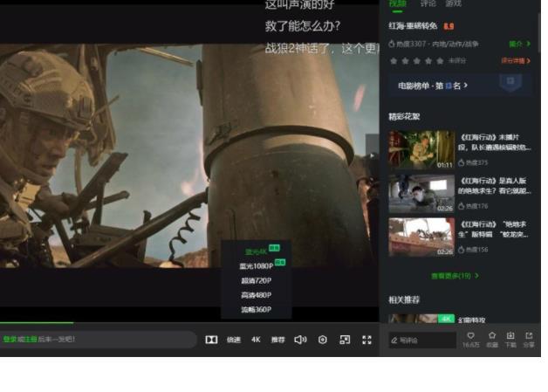Click the green video progress bar
548x392 pixels.
[37, 322]
